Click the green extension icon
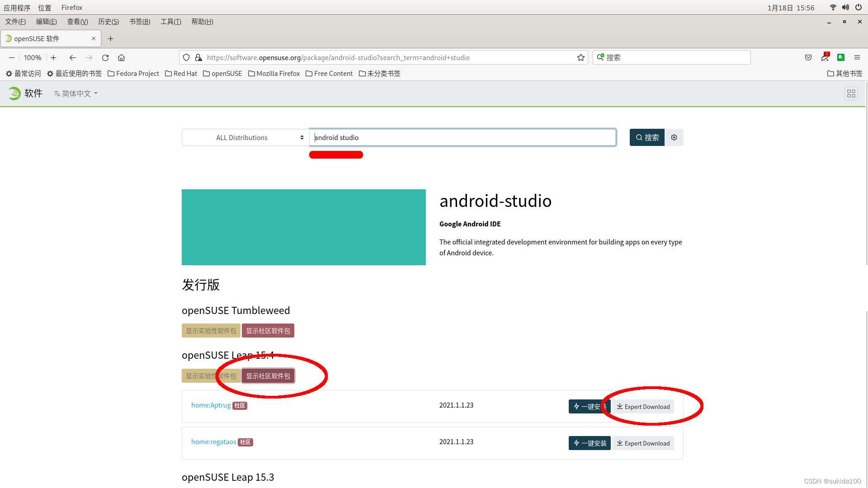The width and height of the screenshot is (868, 488). click(841, 57)
